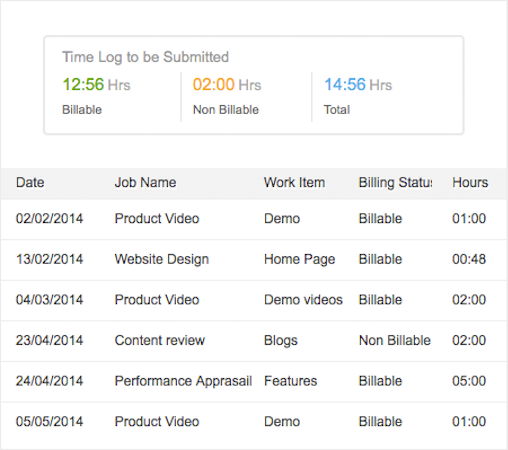Select the 14:56 Hrs Total summary

point(358,96)
